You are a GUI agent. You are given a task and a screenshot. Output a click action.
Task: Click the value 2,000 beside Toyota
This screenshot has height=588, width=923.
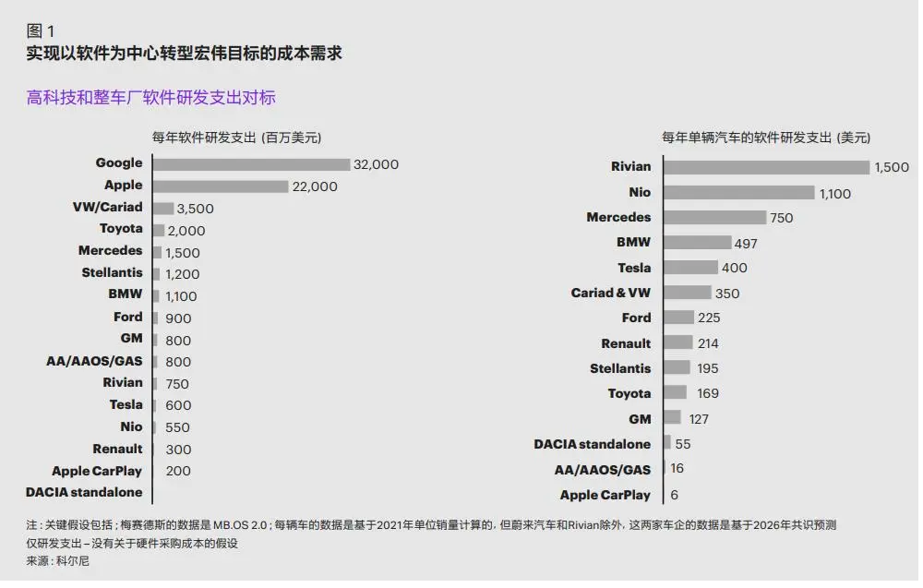(186, 231)
